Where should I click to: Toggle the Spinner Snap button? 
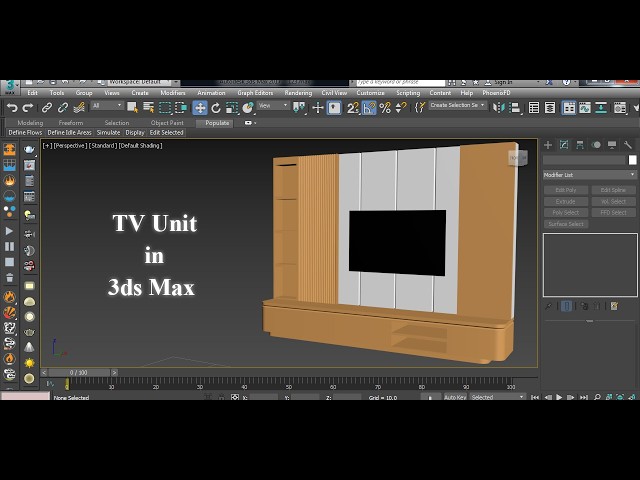[x=401, y=108]
